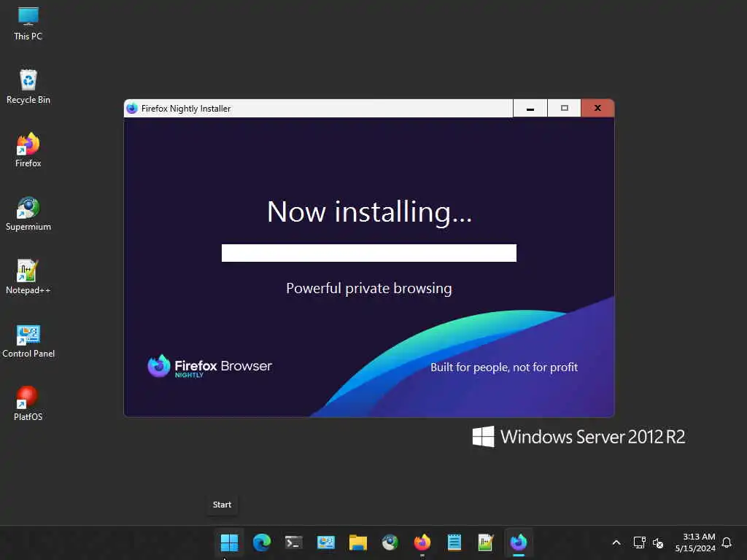Click the "Powerful private browsing" text
Image resolution: width=747 pixels, height=560 pixels.
(x=368, y=289)
